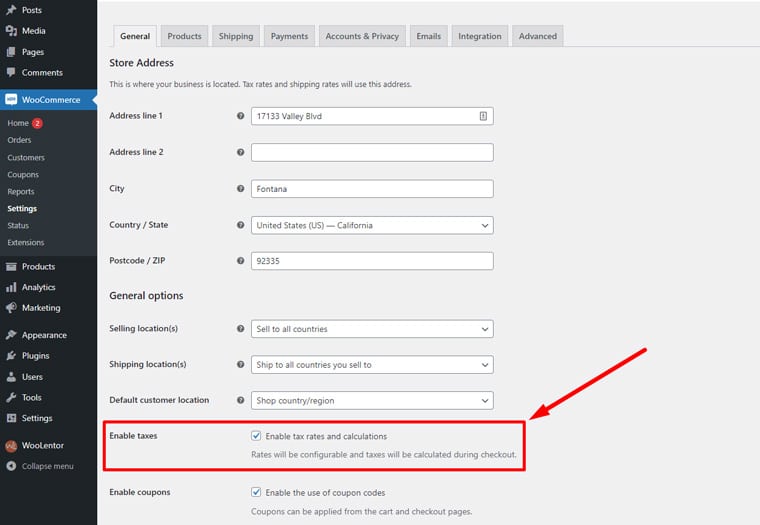
Task: Open the Shipping location(s) dropdown
Action: (x=372, y=365)
